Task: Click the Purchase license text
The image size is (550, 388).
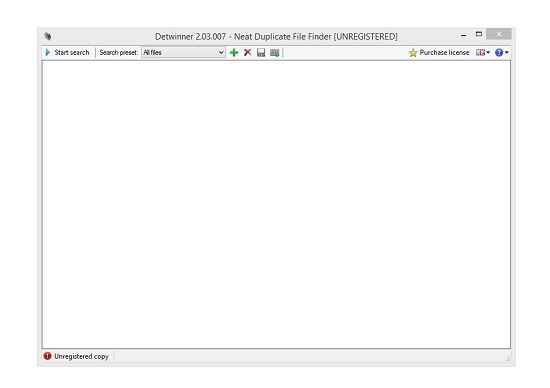Action: coord(444,53)
